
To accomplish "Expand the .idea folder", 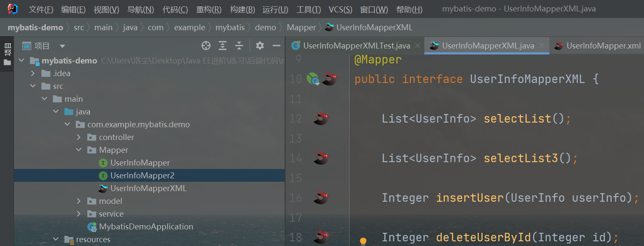I will click(x=33, y=74).
